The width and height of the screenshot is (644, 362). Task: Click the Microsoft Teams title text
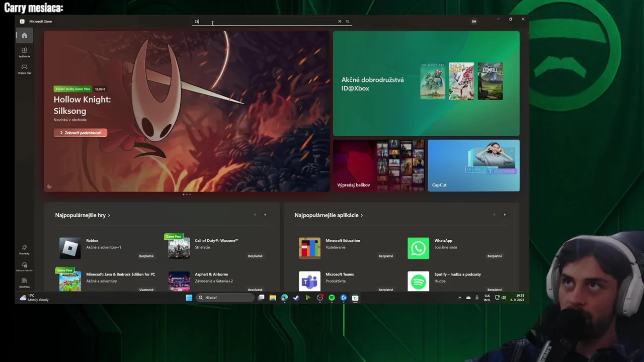(340, 274)
